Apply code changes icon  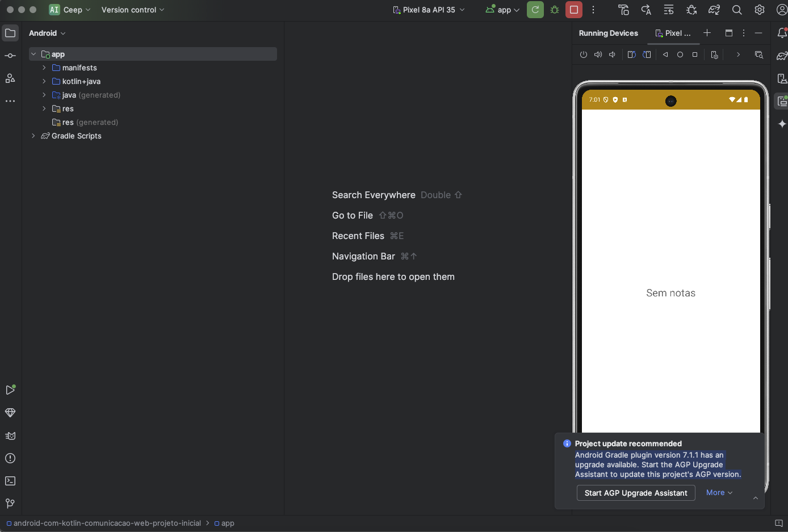click(669, 10)
